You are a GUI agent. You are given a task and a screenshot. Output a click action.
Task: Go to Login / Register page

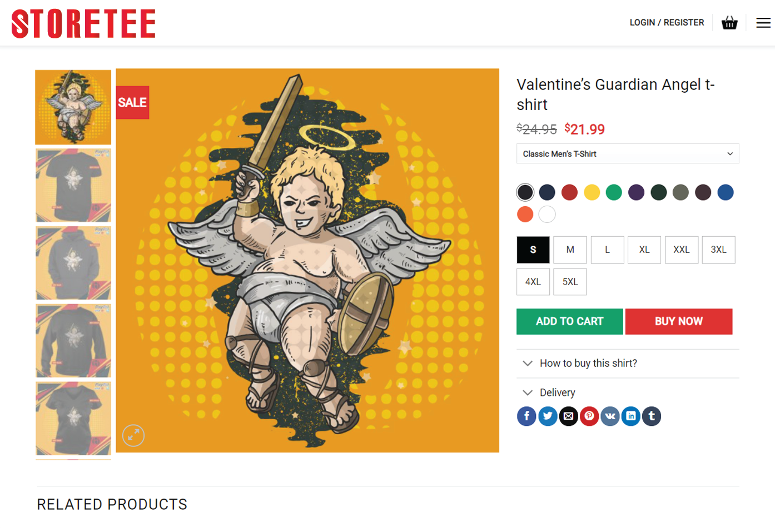(x=667, y=23)
